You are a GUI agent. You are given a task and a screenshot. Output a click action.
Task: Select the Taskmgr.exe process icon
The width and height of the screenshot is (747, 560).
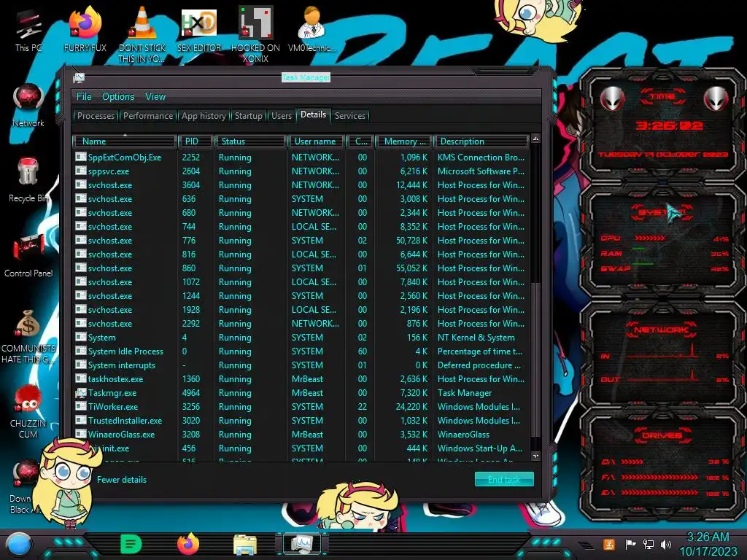(81, 393)
